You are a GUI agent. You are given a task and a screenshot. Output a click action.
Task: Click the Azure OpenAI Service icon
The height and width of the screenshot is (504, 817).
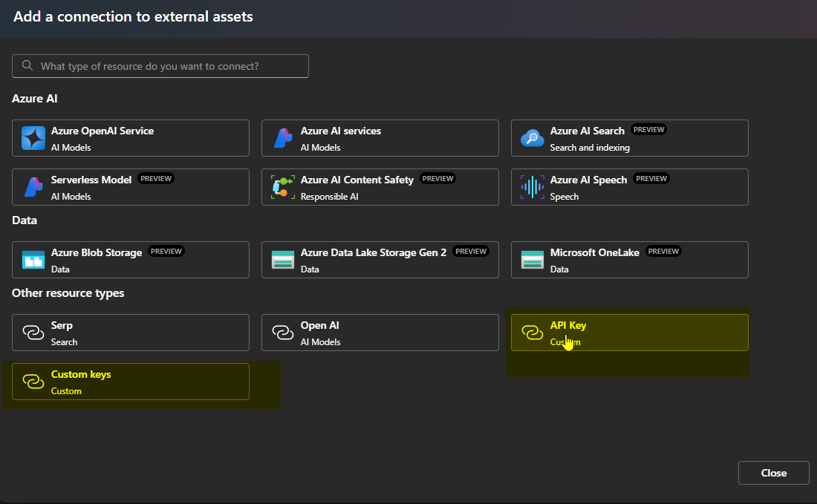33,138
